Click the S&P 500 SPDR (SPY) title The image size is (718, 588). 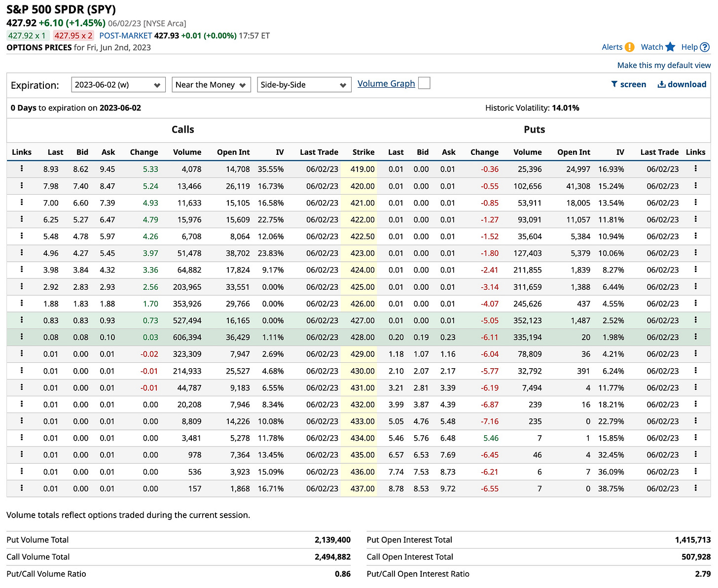61,9
